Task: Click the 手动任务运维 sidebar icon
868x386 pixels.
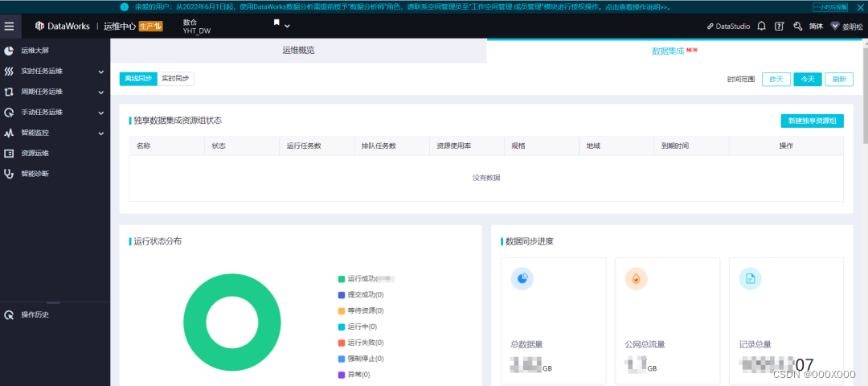Action: pyautogui.click(x=9, y=113)
